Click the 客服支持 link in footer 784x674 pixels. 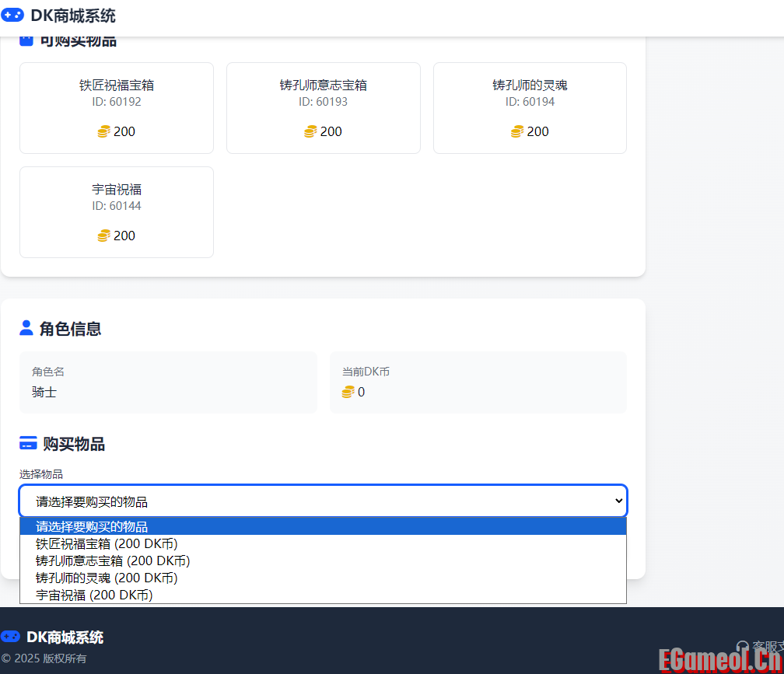(x=766, y=646)
